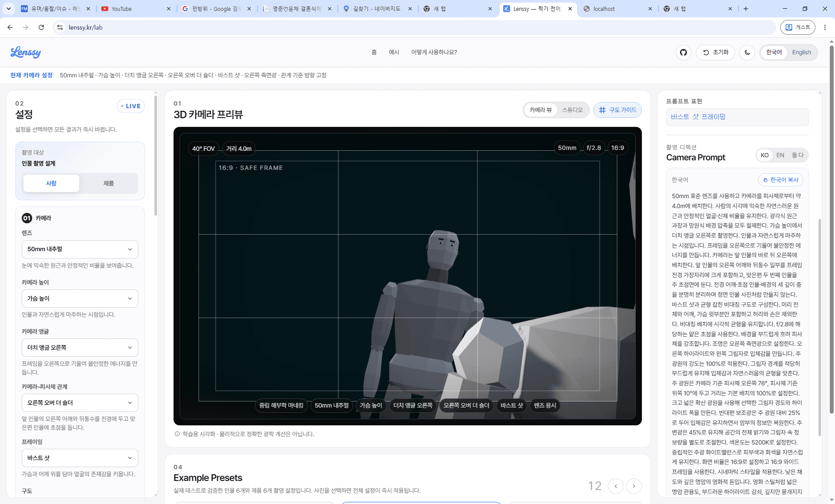Switch to the localhost browser tab
Screen dimensions: 835x504
(618, 9)
